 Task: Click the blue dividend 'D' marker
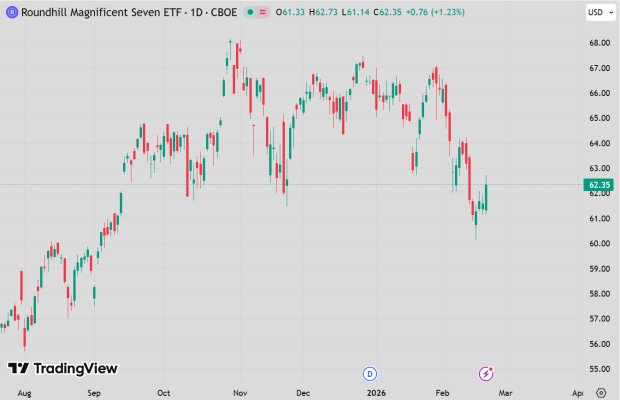point(369,373)
